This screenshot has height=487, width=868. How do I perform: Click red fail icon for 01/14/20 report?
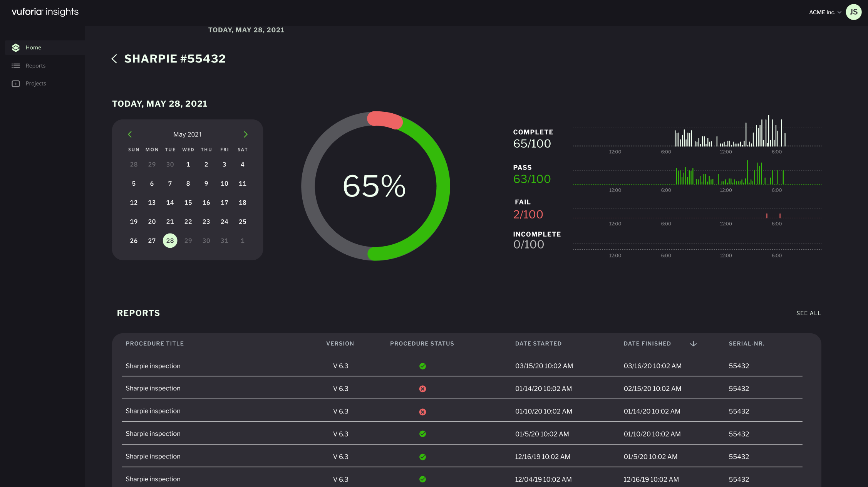click(422, 389)
